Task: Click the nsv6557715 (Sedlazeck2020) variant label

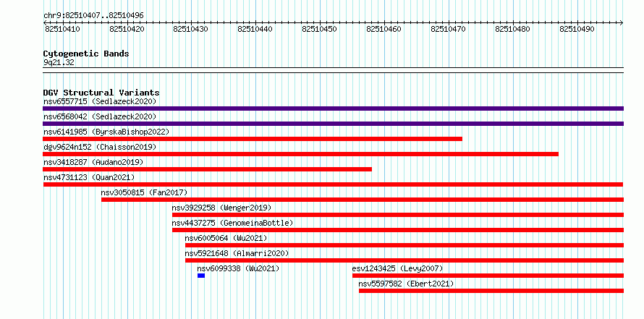Action: [100, 101]
